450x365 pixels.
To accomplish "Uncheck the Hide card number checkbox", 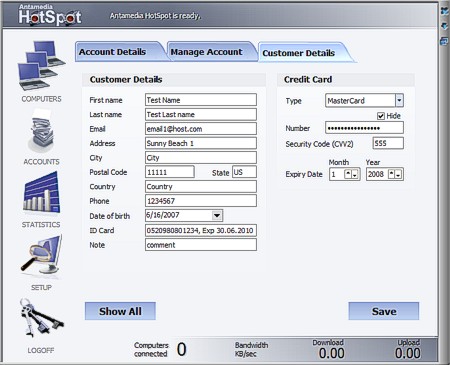I will click(381, 116).
